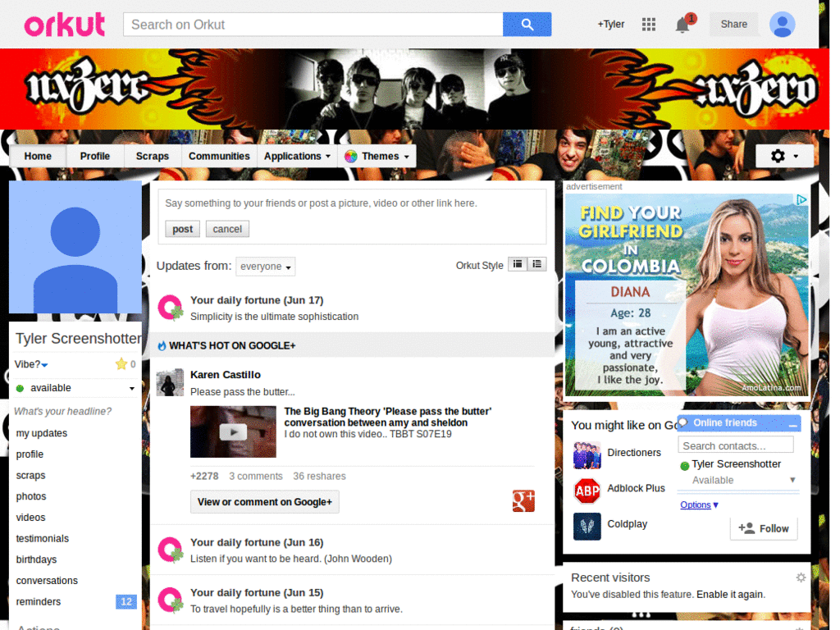
Task: Expand the Updates from everyone dropdown
Action: click(x=266, y=267)
